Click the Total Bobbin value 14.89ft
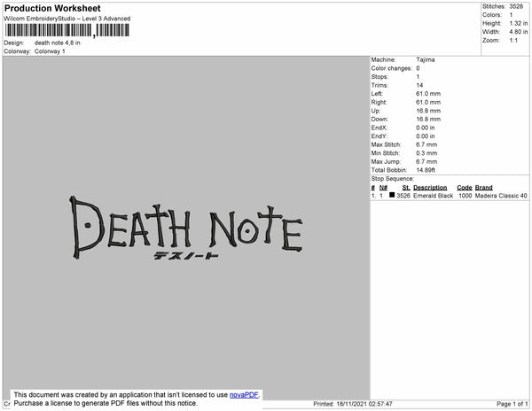Image resolution: width=532 pixels, height=411 pixels. point(426,170)
